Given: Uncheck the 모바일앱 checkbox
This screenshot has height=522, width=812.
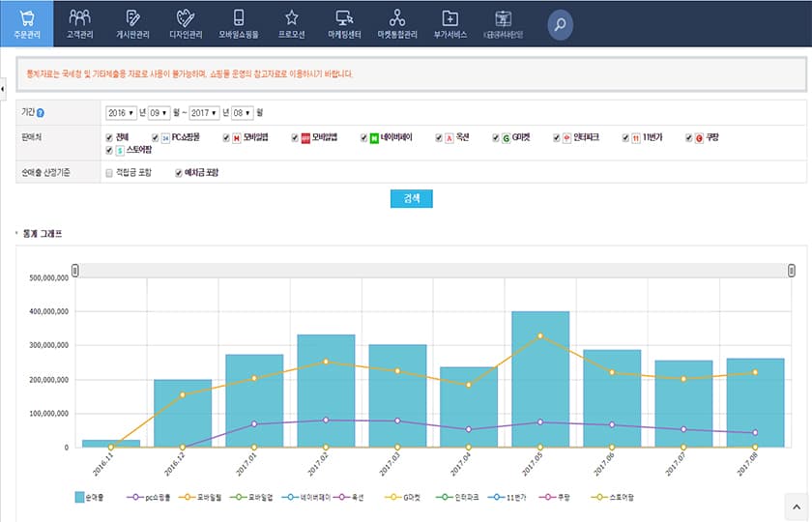Looking at the screenshot, I should (x=295, y=137).
